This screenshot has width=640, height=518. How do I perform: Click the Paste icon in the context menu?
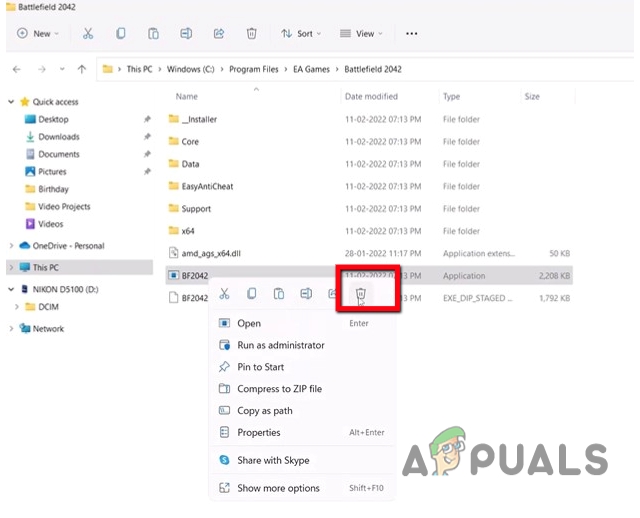pyautogui.click(x=279, y=293)
